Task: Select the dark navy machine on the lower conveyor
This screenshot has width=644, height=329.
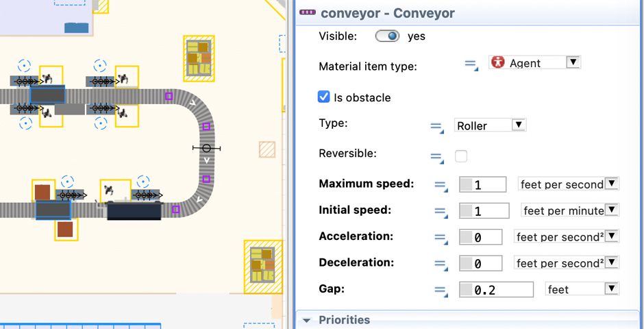Action: click(x=134, y=210)
